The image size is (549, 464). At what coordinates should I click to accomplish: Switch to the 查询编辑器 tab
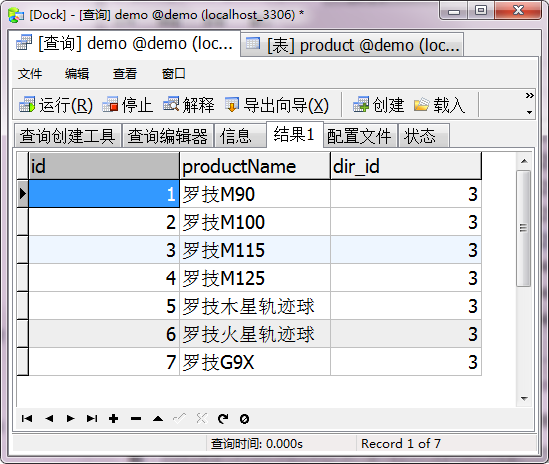[x=168, y=136]
